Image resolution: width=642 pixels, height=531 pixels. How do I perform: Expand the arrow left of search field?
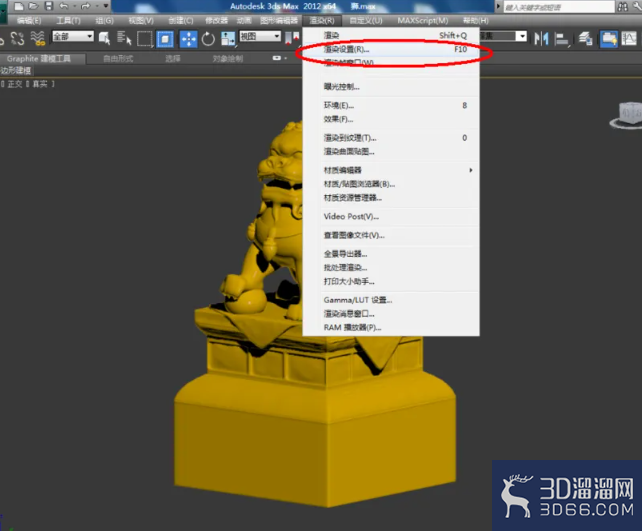498,7
